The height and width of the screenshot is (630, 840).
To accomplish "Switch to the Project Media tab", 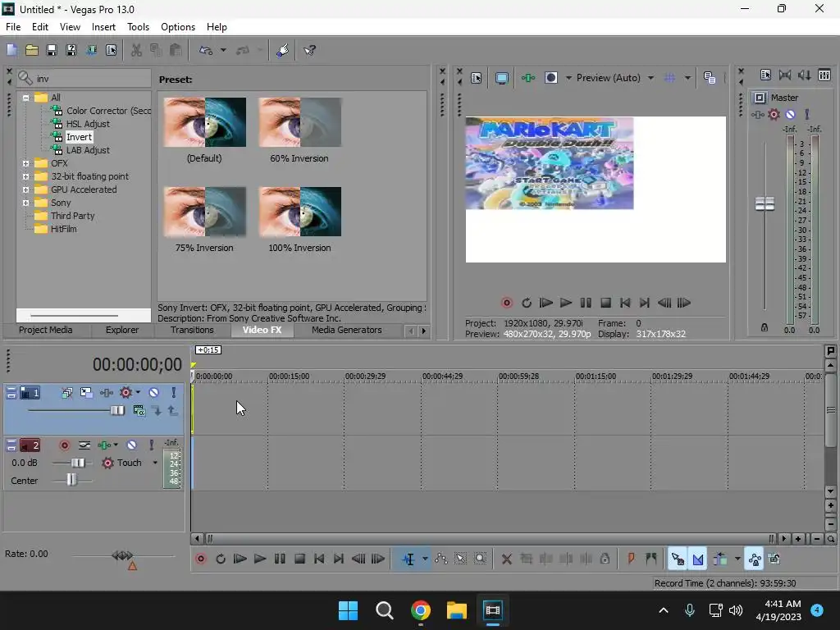I will [46, 330].
